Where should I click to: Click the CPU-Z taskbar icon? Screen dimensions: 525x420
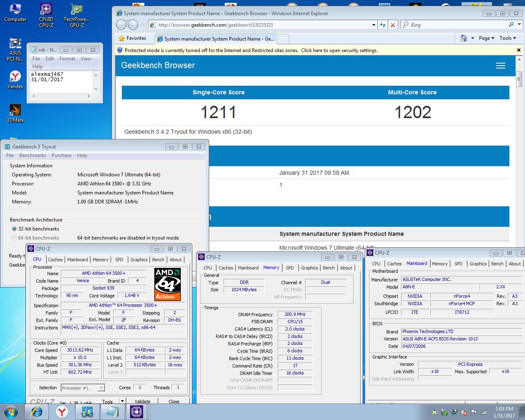(x=137, y=412)
